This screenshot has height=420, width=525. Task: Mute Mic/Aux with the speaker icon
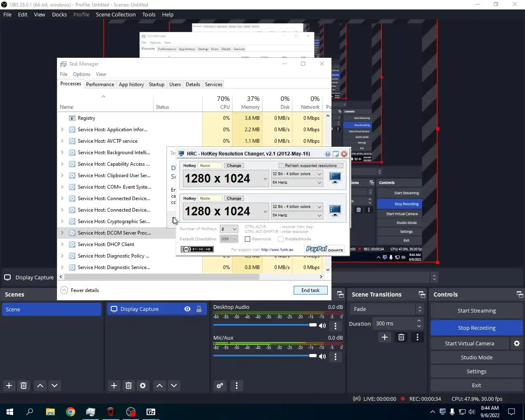tap(322, 356)
